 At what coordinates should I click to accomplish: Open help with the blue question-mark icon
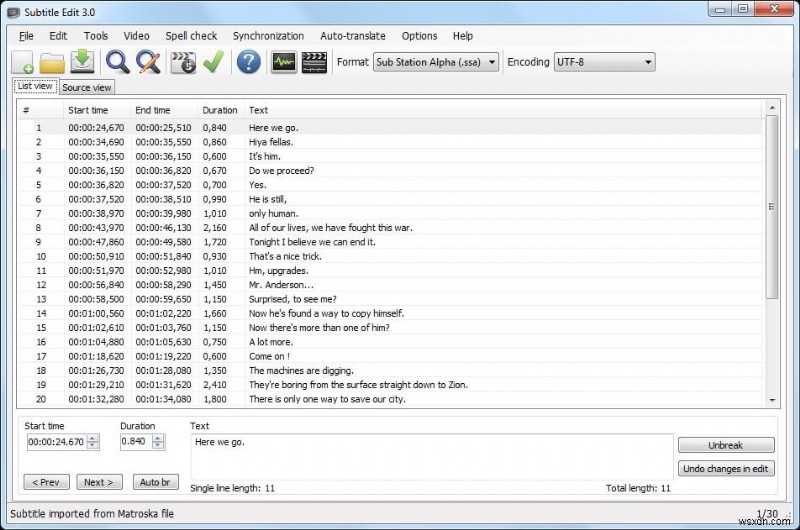pyautogui.click(x=248, y=62)
